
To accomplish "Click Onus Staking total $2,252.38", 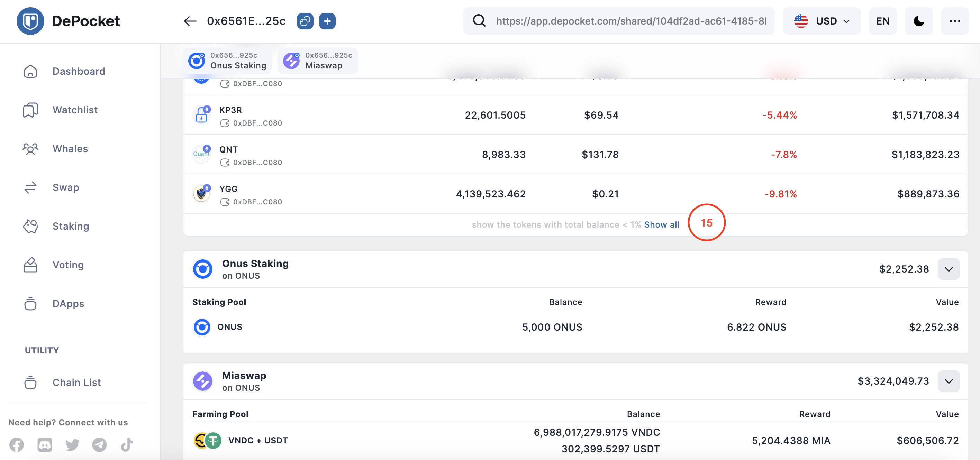I will [x=904, y=269].
